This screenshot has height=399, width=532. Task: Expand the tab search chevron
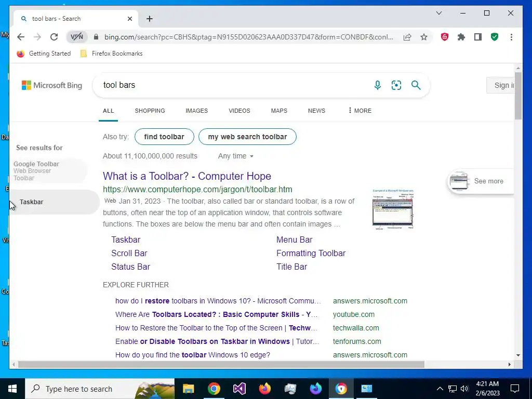pos(438,13)
